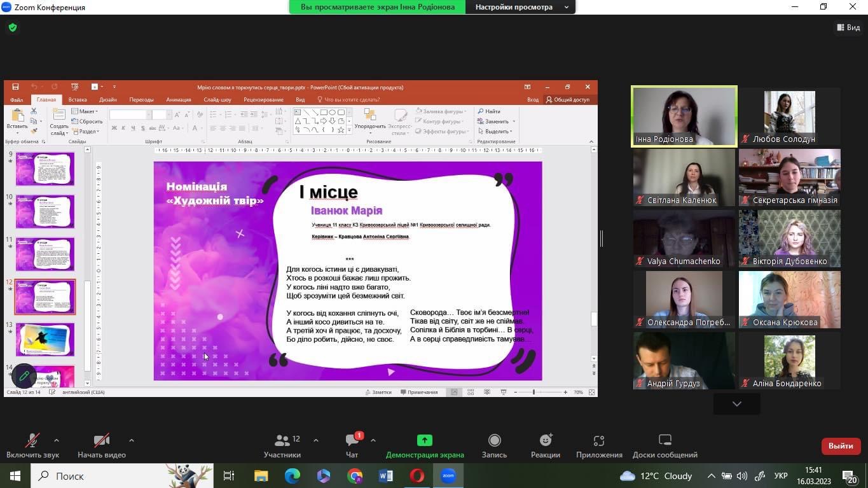Image resolution: width=868 pixels, height=488 pixels.
Task: Open audio options arrow next to microphone
Action: (x=57, y=440)
